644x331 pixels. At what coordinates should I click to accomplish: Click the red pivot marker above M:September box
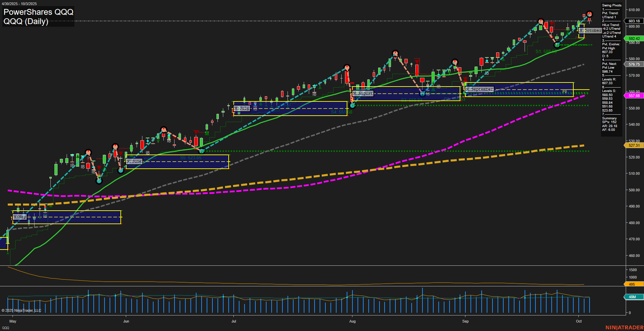455,62
